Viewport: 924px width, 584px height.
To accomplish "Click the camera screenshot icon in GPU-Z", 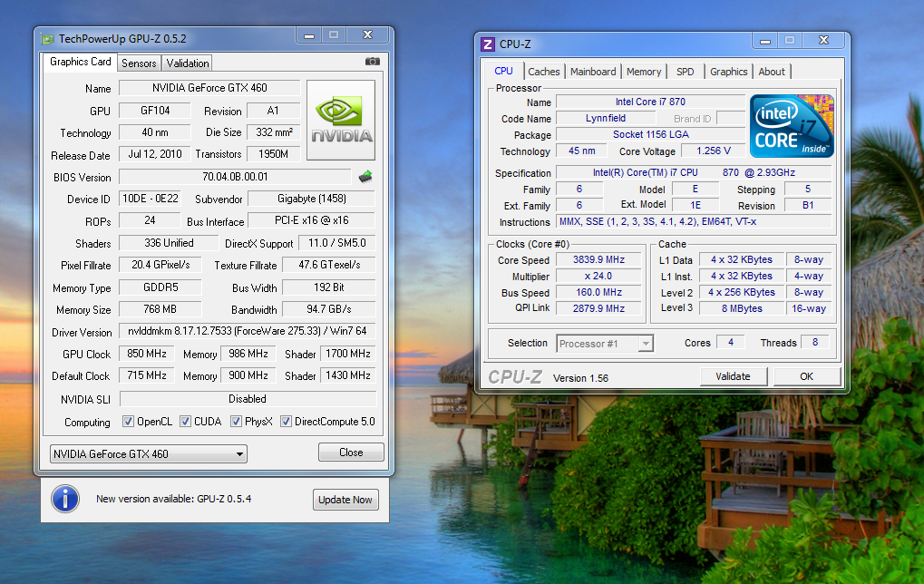I will tap(372, 62).
